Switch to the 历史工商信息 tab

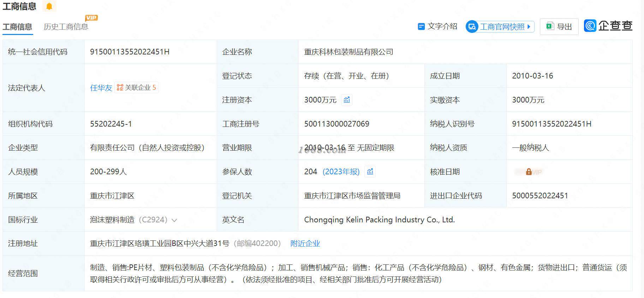click(x=66, y=27)
